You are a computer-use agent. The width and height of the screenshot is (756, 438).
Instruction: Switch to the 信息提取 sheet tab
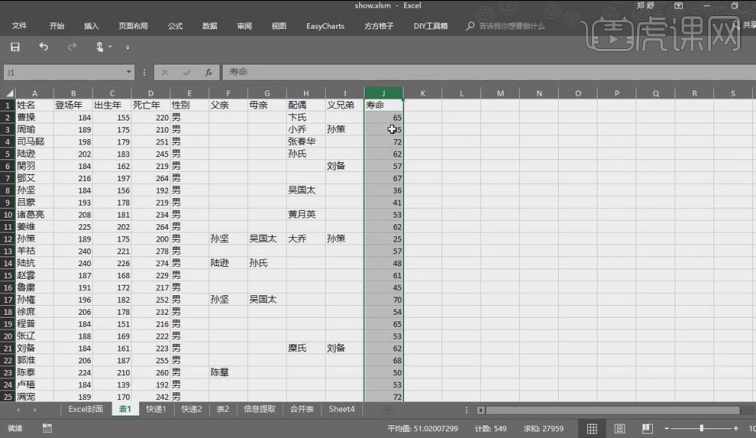pyautogui.click(x=259, y=409)
